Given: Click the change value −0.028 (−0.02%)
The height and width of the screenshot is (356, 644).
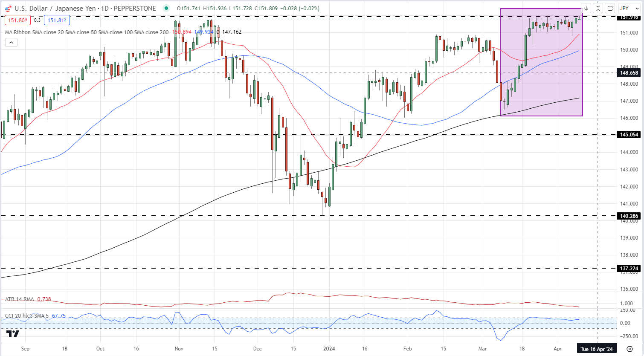Looking at the screenshot, I should [300, 9].
